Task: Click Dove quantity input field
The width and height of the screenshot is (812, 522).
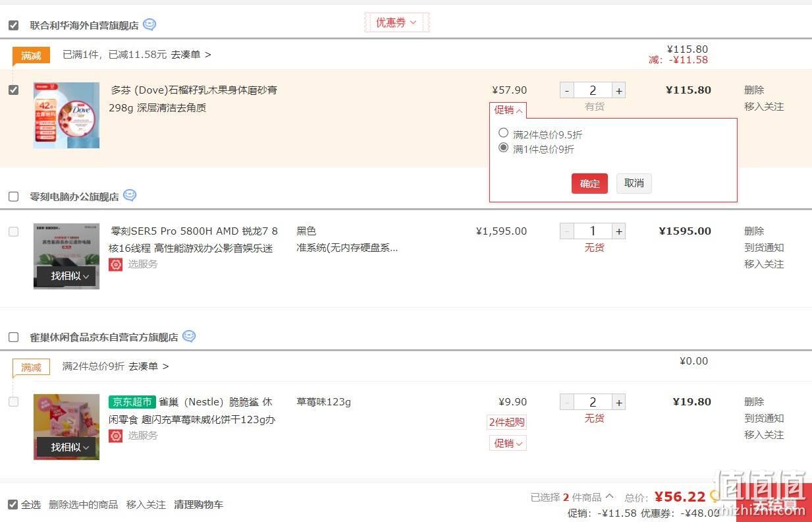Action: click(x=593, y=90)
